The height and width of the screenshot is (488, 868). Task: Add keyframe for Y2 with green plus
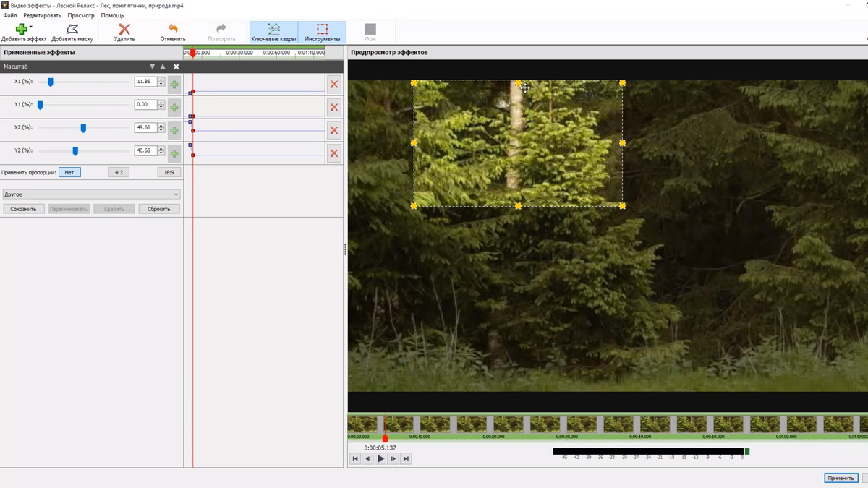[x=174, y=153]
